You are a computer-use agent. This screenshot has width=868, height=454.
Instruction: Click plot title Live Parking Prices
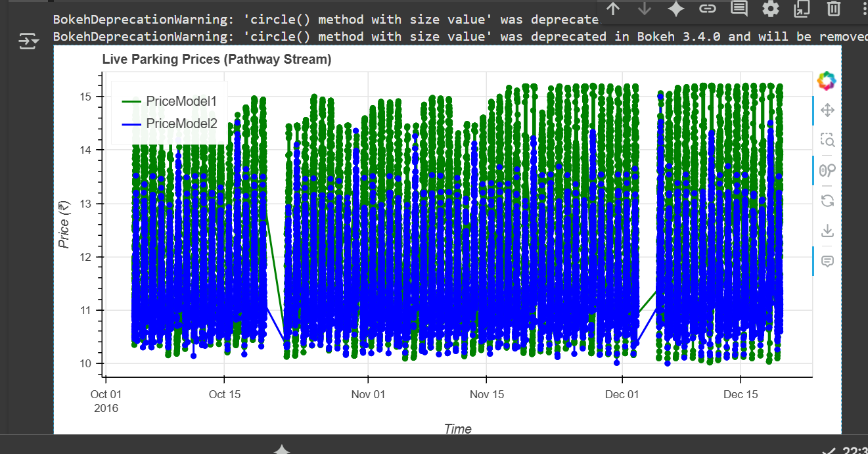click(x=217, y=60)
